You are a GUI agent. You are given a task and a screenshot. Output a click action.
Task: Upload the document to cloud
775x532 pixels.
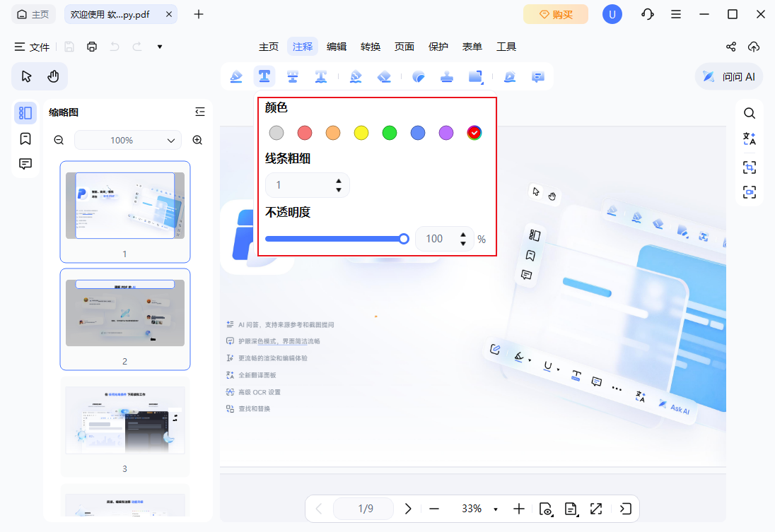(x=754, y=47)
